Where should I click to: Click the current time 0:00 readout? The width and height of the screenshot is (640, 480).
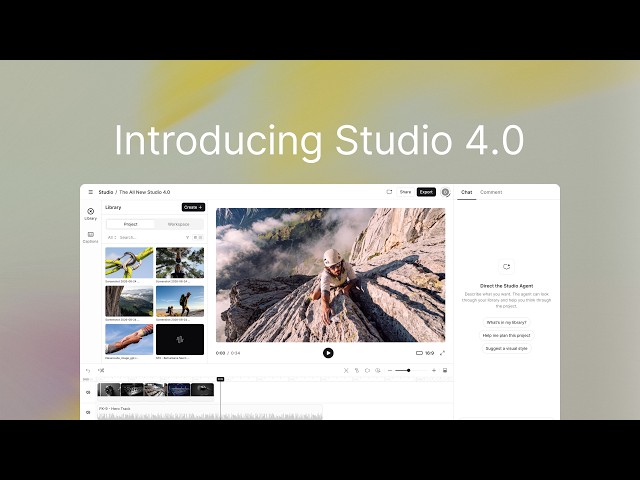[x=220, y=353]
